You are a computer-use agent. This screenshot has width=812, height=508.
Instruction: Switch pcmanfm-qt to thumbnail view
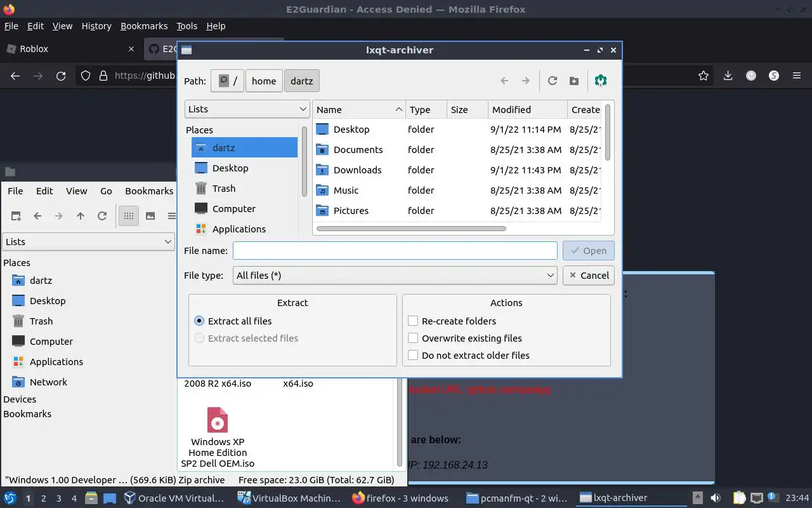click(x=150, y=216)
